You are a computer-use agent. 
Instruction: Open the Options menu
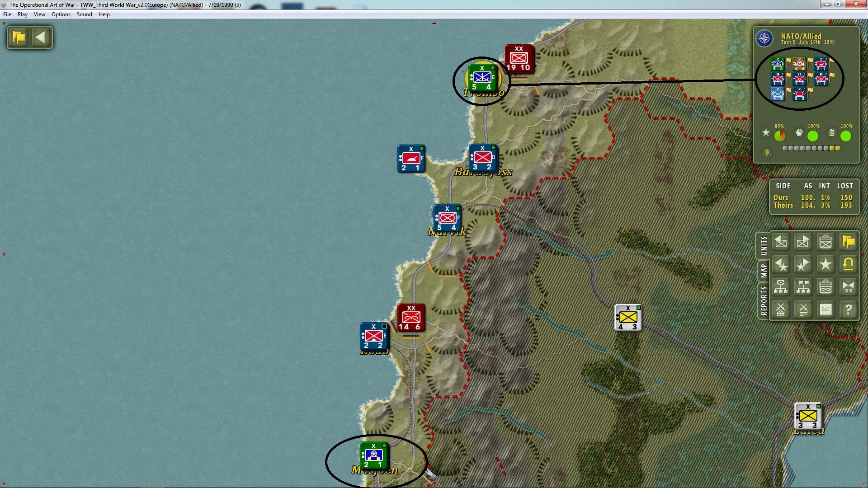coord(61,14)
